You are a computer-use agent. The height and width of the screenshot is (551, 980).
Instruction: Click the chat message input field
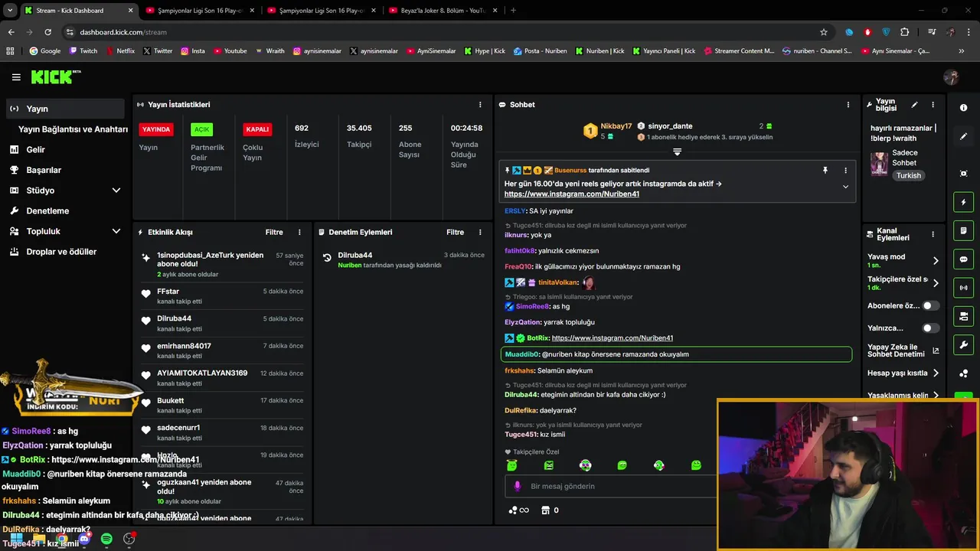coord(609,486)
